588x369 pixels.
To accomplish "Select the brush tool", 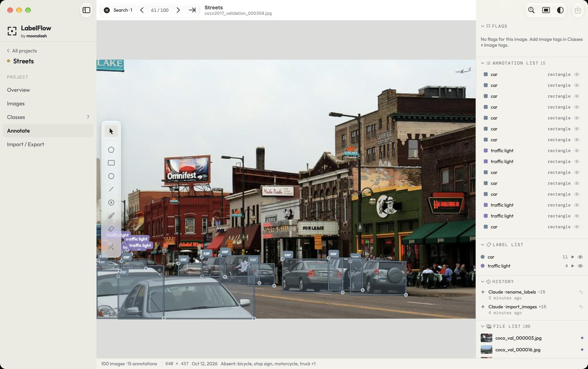I will pyautogui.click(x=111, y=216).
